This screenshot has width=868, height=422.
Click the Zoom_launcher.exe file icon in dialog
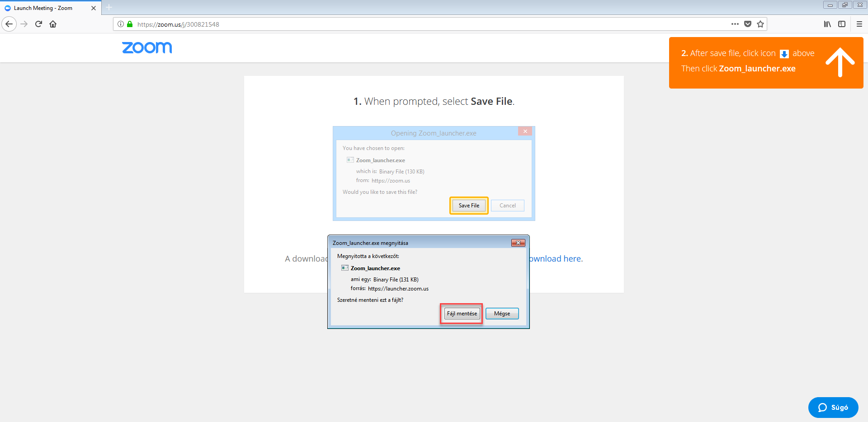click(345, 268)
